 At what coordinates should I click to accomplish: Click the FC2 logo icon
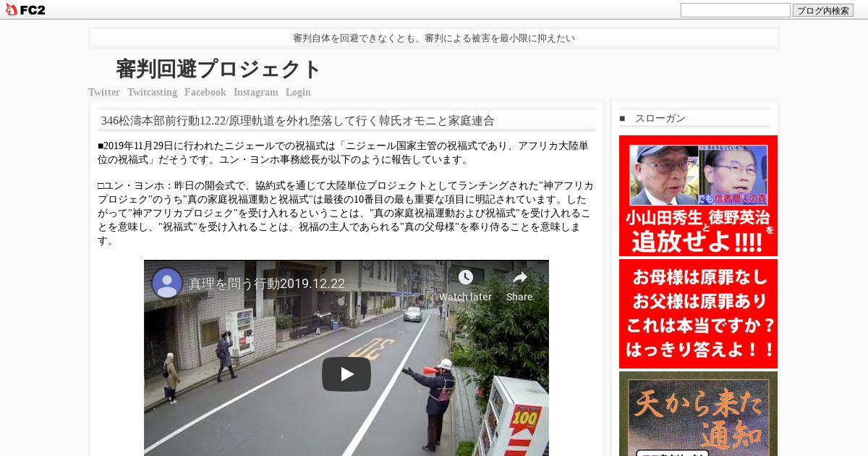[x=25, y=9]
